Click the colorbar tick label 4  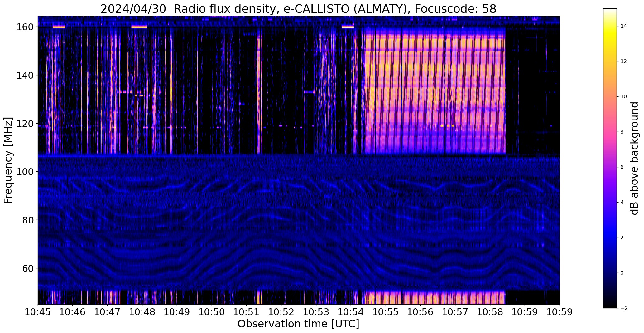click(x=622, y=203)
